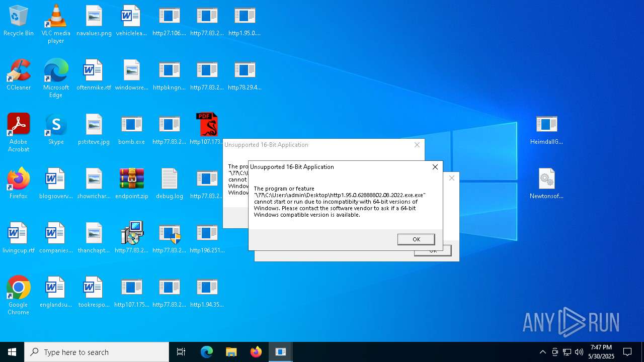Viewport: 644px width, 362px height.
Task: Select the http27.106 executable icon
Action: coord(170,21)
